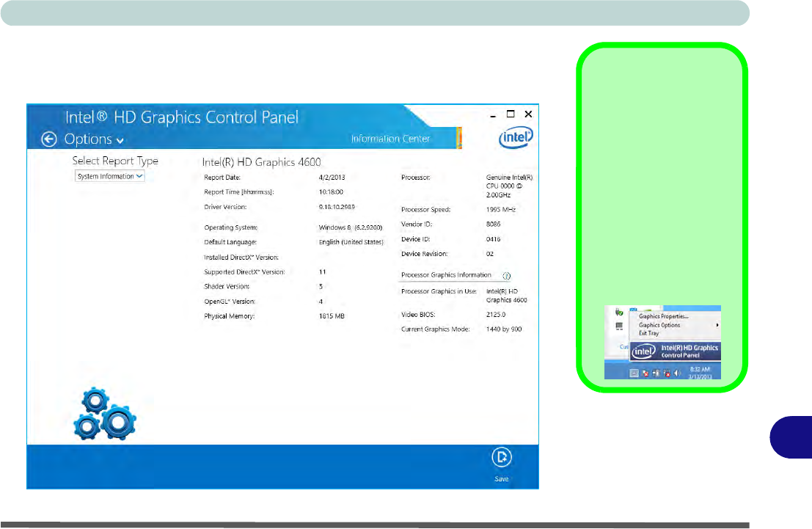Click the Supported DirectX Version value 11
Viewport: 812px width, 529px height.
(x=322, y=271)
